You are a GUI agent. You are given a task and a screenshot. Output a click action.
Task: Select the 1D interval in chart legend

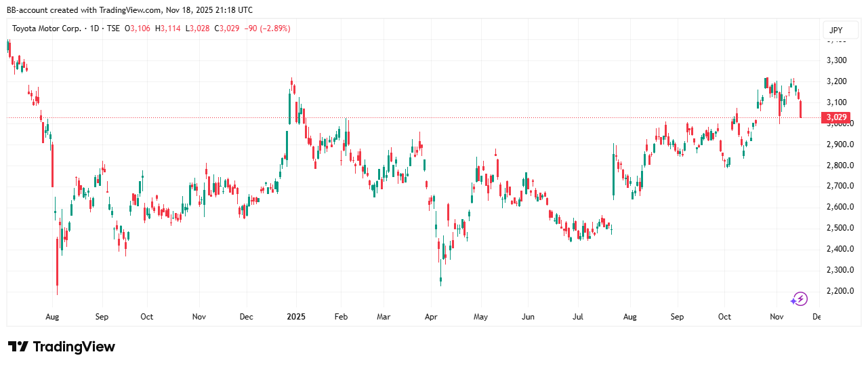[94, 28]
